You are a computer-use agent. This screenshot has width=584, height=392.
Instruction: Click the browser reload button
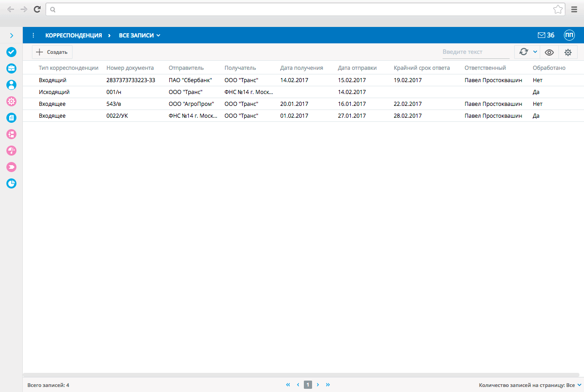coord(37,9)
